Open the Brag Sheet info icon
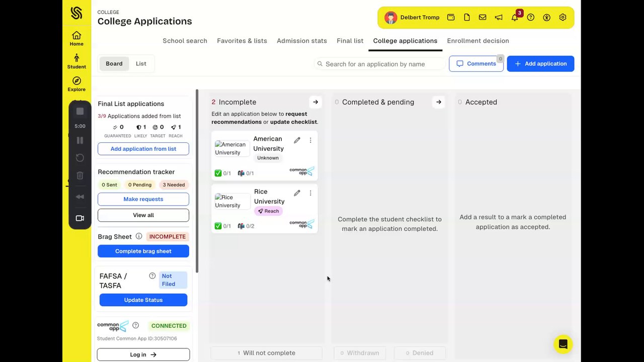Viewport: 644px width, 362px height. (139, 236)
